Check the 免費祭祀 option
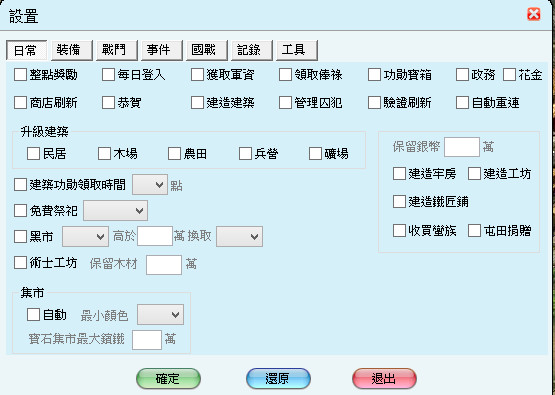 [20, 211]
